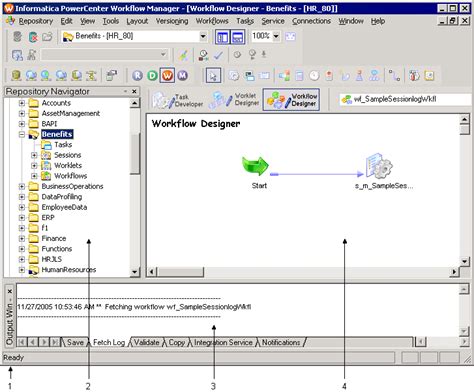The image size is (474, 392).
Task: Click the session task gear icon
Action: (234, 76)
